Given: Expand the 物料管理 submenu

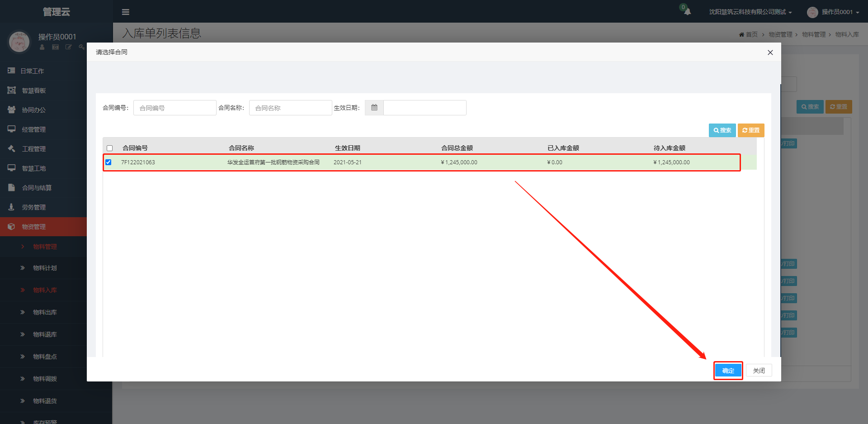Looking at the screenshot, I should 45,247.
